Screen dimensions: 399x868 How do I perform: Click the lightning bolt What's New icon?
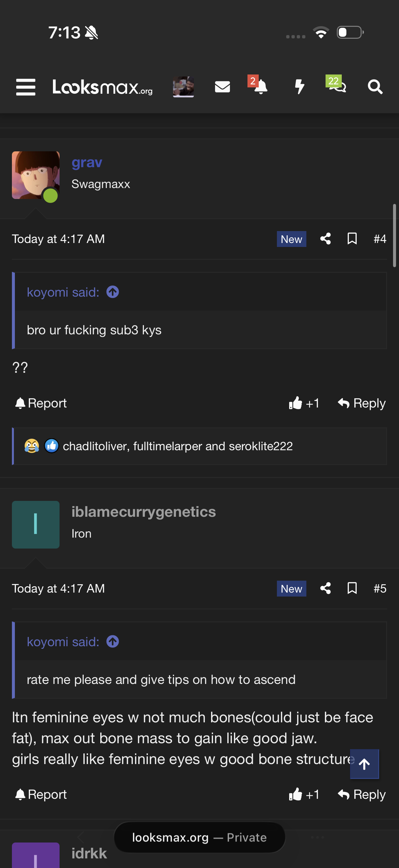pyautogui.click(x=299, y=87)
